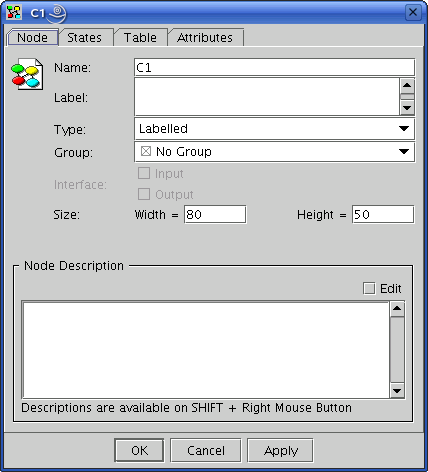This screenshot has height=472, width=428.
Task: Click the OK button
Action: (x=139, y=451)
